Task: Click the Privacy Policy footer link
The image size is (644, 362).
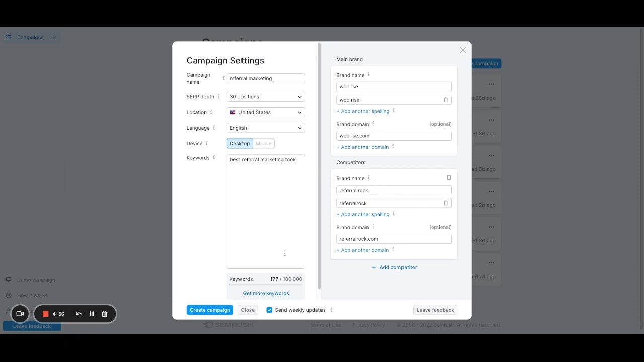Action: click(x=368, y=325)
